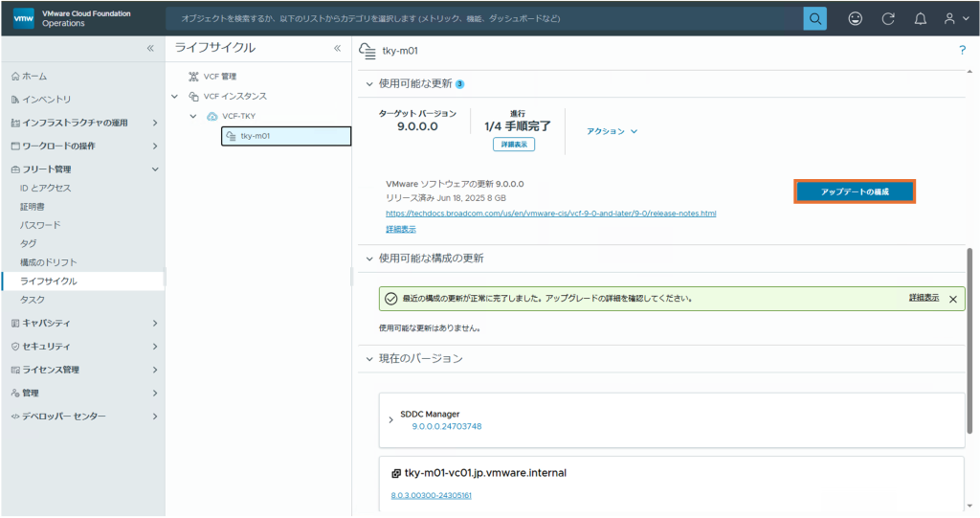Click 詳細表示 in the success banner
980x518 pixels.
pos(924,299)
